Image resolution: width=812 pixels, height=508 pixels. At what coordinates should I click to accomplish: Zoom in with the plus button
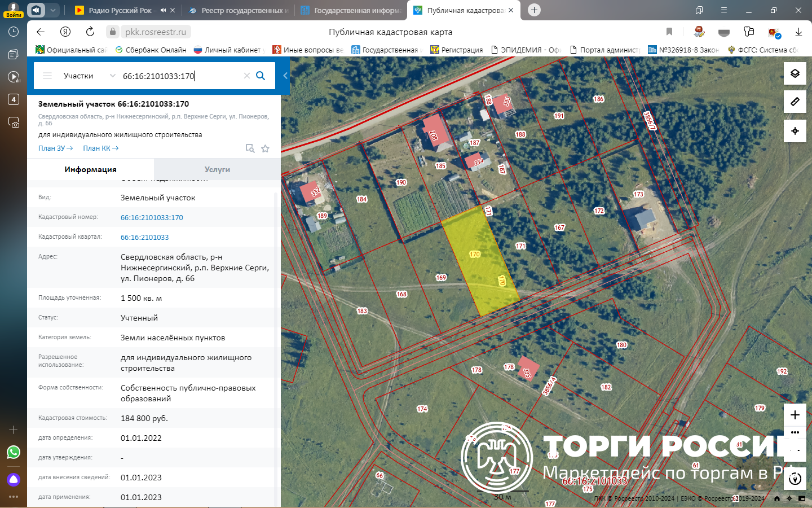(x=795, y=415)
